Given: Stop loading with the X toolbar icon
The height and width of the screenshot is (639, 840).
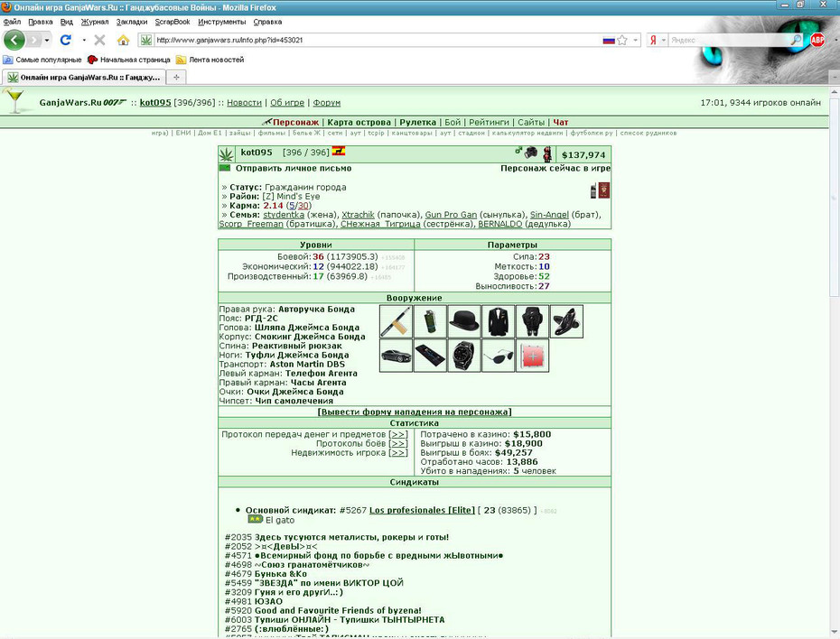Looking at the screenshot, I should (x=99, y=40).
